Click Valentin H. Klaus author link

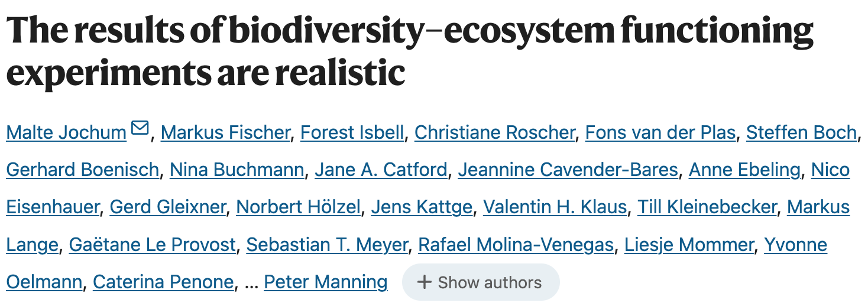[x=555, y=207]
